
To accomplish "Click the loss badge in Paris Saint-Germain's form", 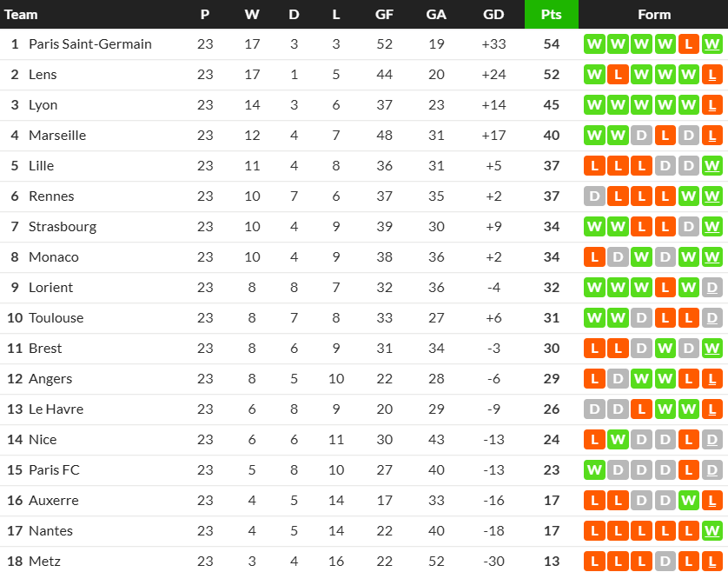I will (688, 44).
